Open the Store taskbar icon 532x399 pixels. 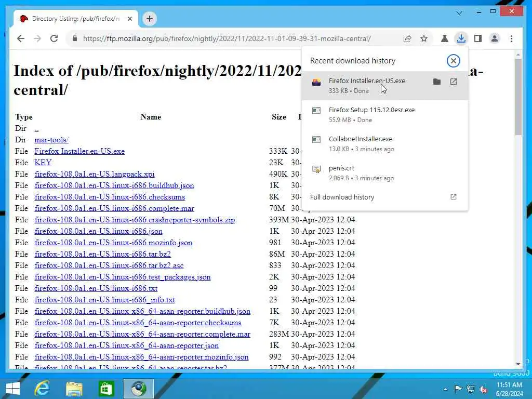pyautogui.click(x=106, y=389)
